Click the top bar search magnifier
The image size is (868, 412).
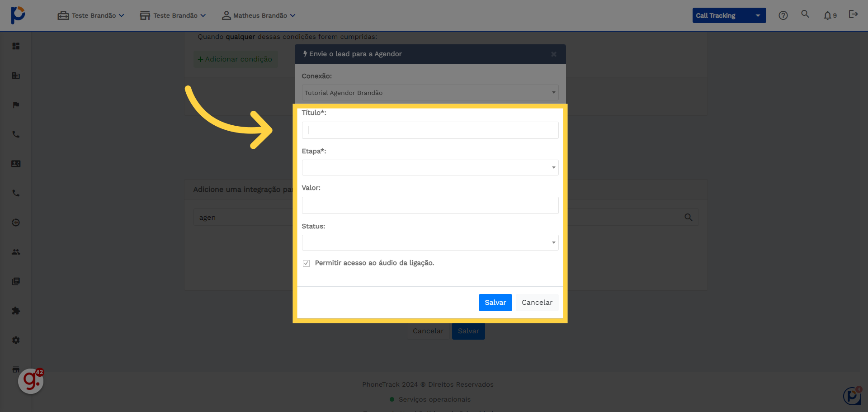pyautogui.click(x=805, y=14)
